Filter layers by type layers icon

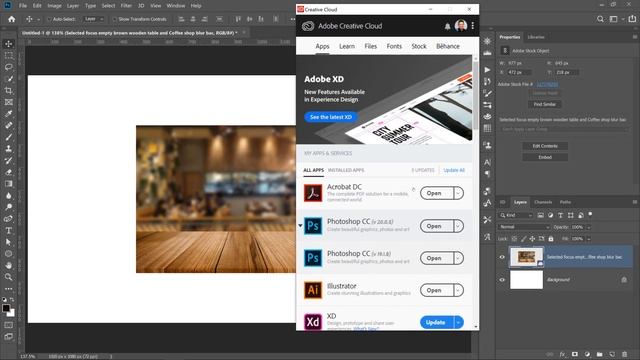(x=560, y=215)
